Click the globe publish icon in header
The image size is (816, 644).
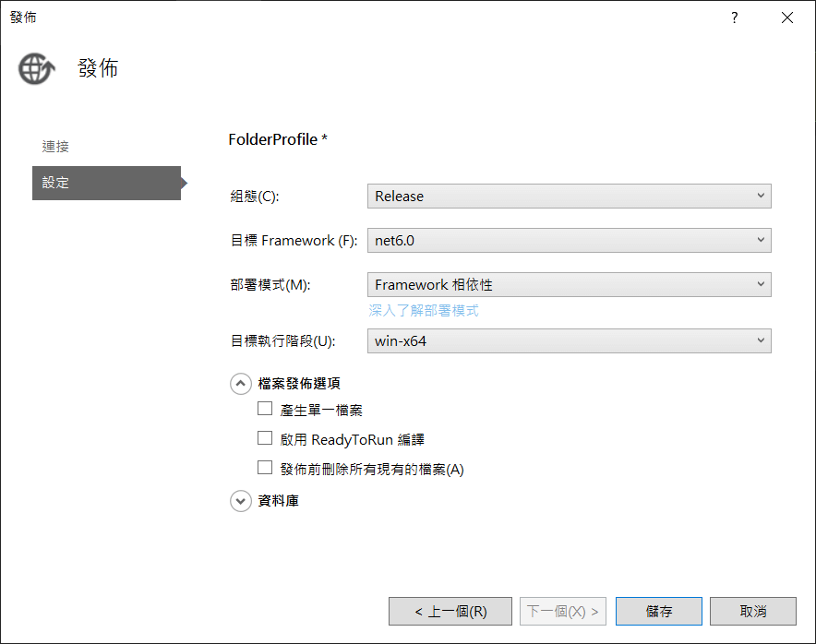pyautogui.click(x=37, y=69)
